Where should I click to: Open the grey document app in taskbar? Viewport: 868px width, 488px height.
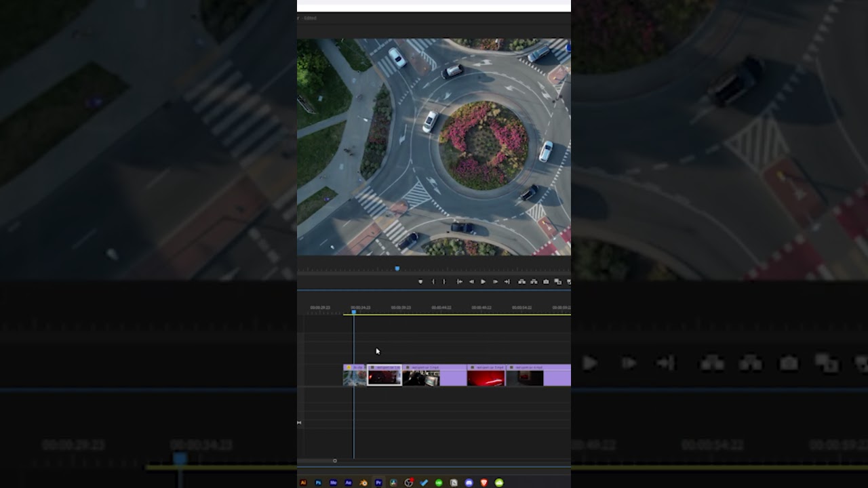(454, 483)
